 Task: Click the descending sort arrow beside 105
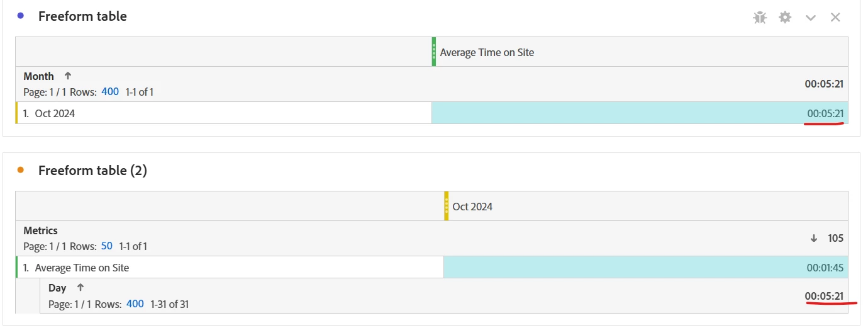pos(813,238)
